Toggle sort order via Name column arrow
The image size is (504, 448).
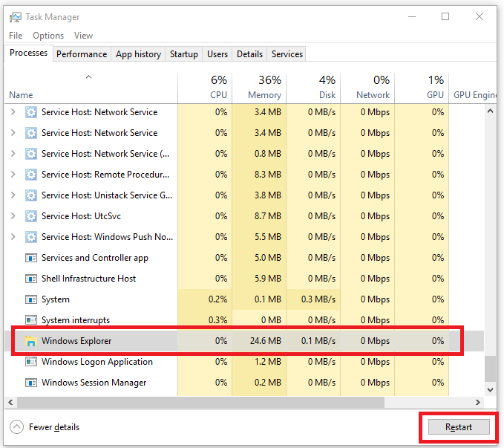click(89, 77)
